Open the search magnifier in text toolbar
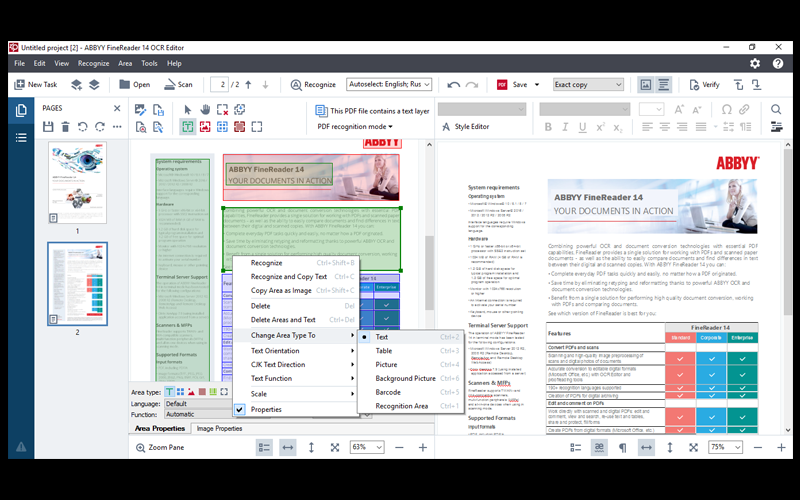 tap(776, 109)
